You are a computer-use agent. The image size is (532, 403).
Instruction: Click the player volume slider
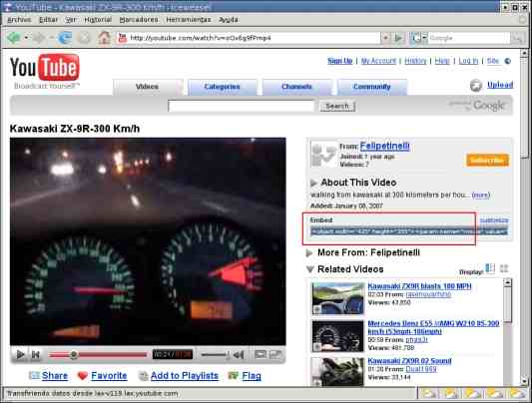(x=215, y=355)
